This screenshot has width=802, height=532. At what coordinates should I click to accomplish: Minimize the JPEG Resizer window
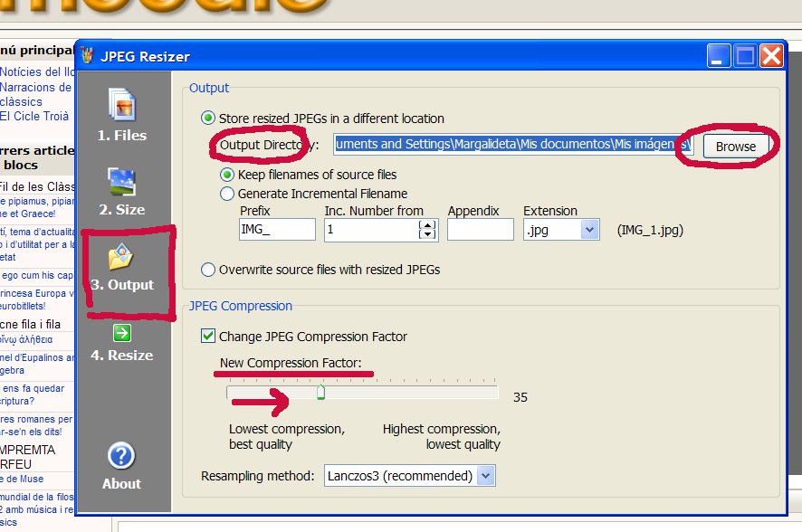719,56
